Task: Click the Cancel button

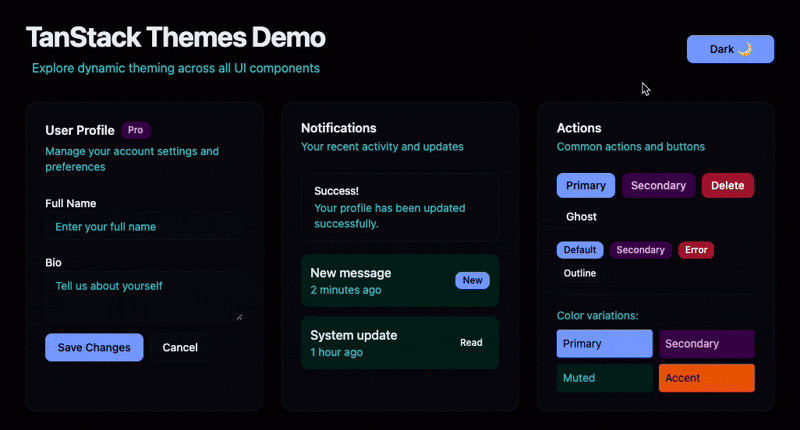Action: click(180, 347)
